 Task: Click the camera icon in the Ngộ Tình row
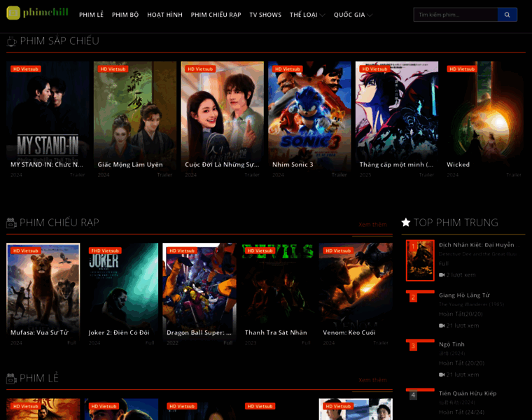tap(442, 374)
